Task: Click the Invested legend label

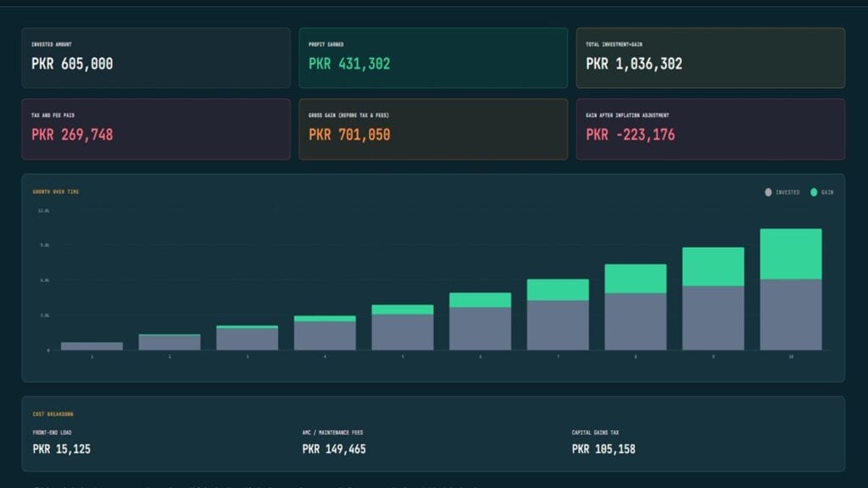Action: pyautogui.click(x=787, y=192)
